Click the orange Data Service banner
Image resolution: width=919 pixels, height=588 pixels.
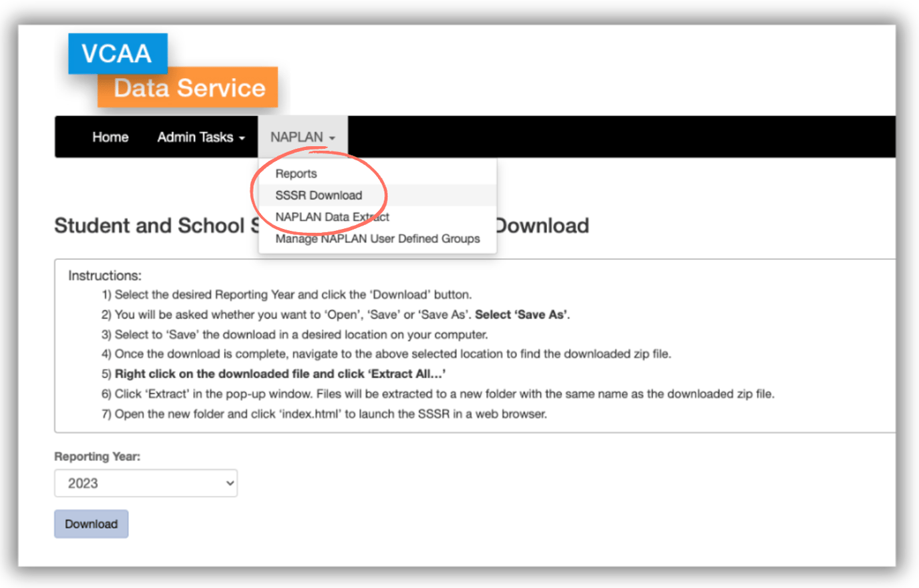(188, 87)
